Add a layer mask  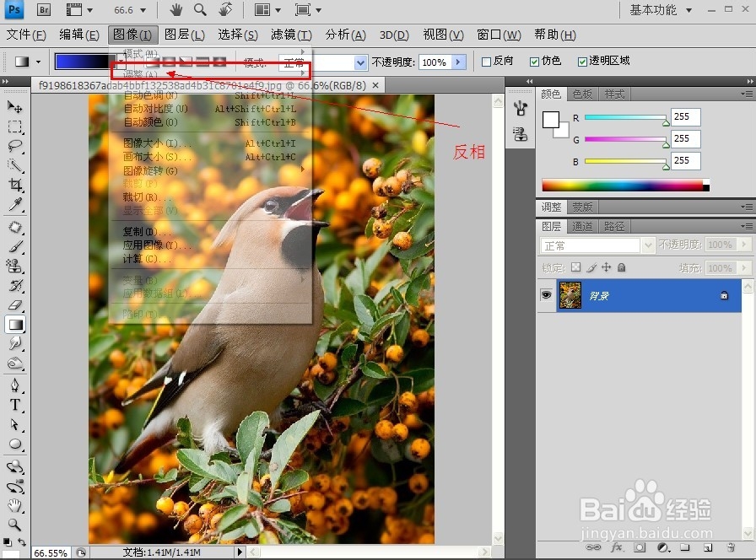pos(640,547)
